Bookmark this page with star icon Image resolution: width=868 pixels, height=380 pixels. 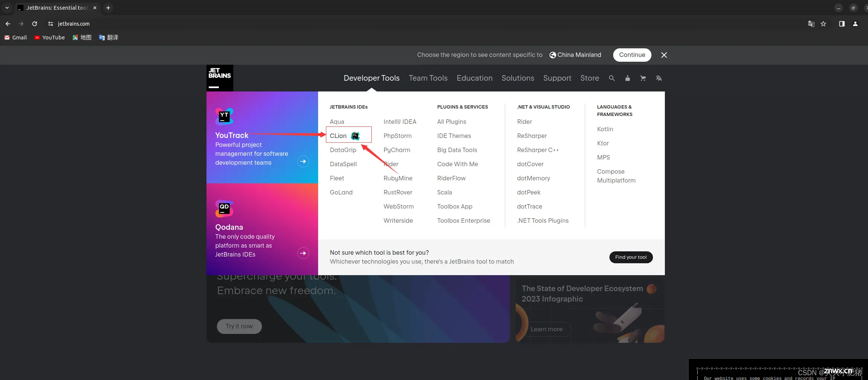(823, 24)
